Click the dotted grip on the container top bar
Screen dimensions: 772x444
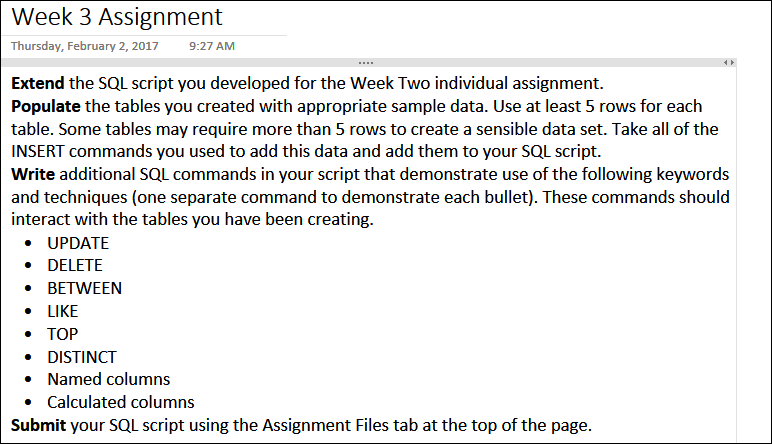point(366,63)
